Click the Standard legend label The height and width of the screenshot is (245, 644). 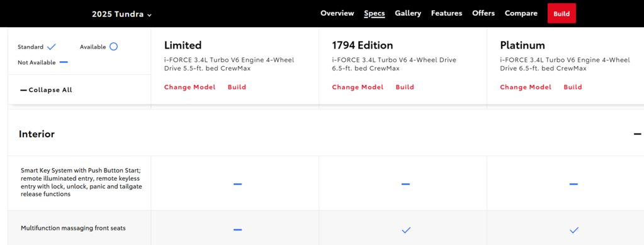[x=30, y=47]
